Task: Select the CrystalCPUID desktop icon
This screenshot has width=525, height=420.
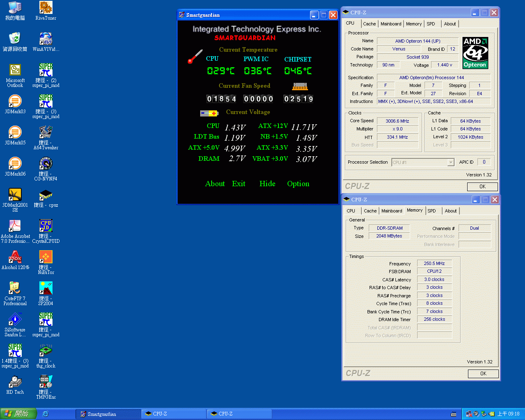Action: tap(46, 226)
